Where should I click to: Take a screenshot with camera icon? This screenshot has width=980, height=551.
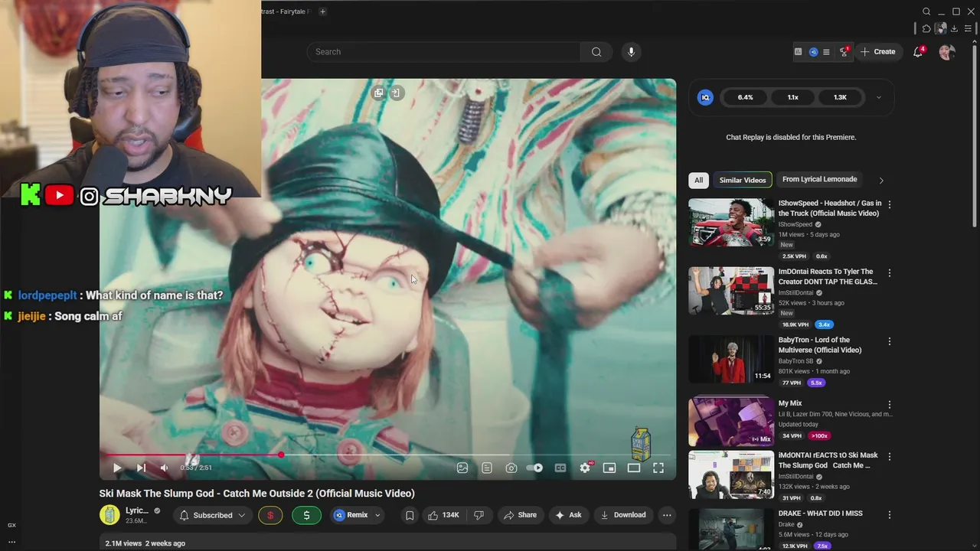pyautogui.click(x=511, y=468)
